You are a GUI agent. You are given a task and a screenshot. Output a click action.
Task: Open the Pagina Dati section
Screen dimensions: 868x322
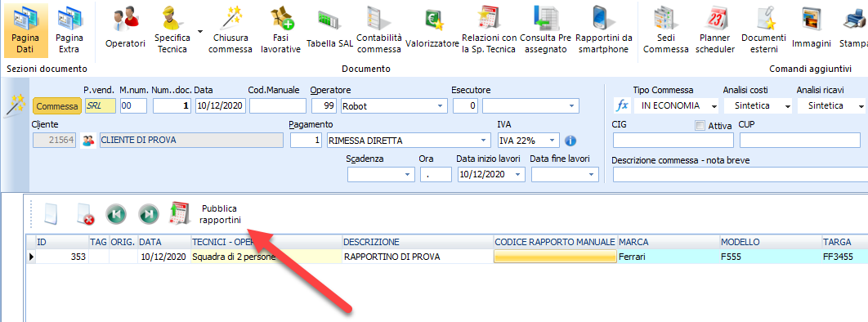(x=25, y=30)
